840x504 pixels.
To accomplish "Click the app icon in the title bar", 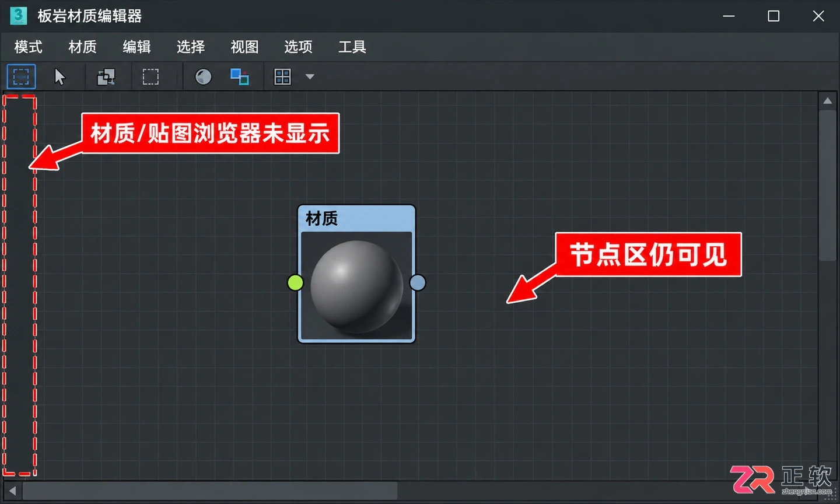I will coord(19,16).
